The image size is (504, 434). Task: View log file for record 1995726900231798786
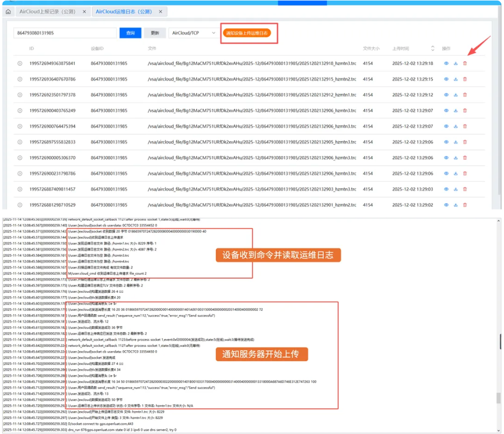(x=446, y=173)
